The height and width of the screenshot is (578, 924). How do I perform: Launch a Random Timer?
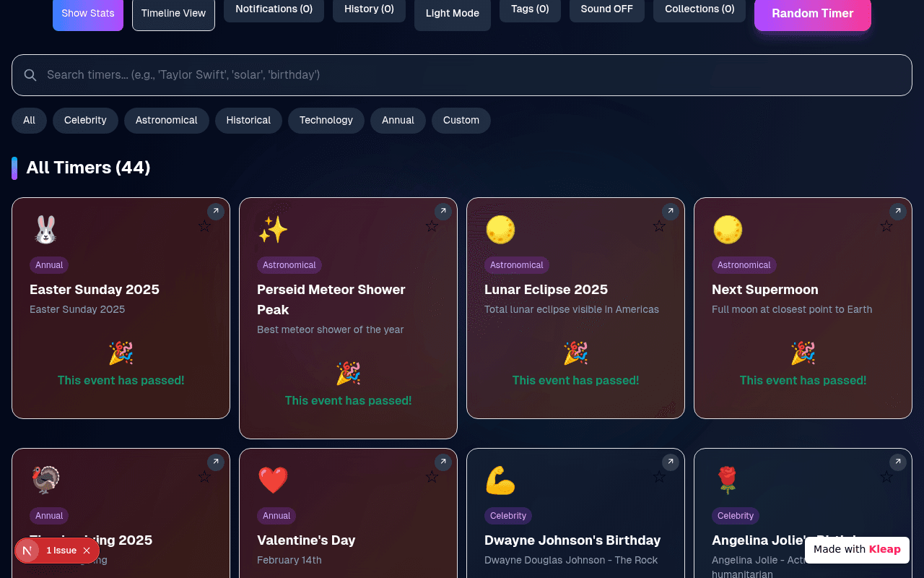[813, 14]
